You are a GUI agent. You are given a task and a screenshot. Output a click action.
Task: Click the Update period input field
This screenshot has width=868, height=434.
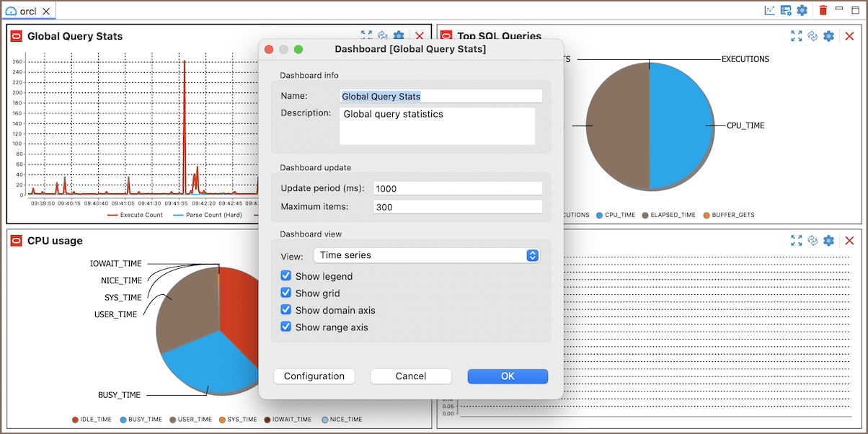[x=458, y=188]
